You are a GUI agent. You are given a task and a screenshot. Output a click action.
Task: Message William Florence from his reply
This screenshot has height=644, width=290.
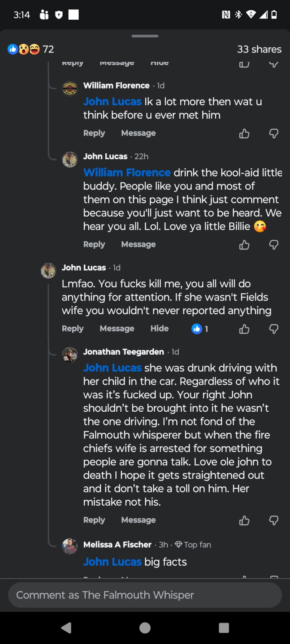pyautogui.click(x=138, y=133)
